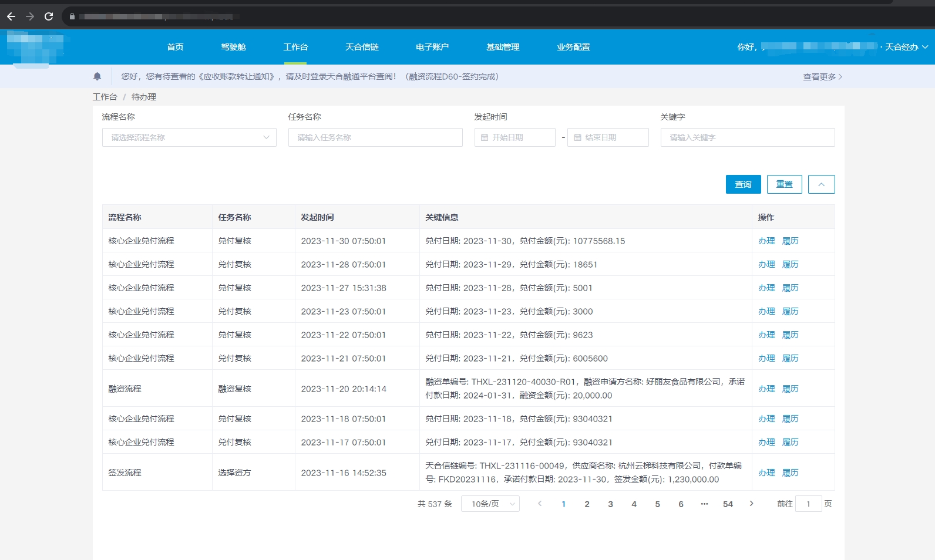Click 办理 for the 2023-11-23 07:50:01 row

coord(766,311)
